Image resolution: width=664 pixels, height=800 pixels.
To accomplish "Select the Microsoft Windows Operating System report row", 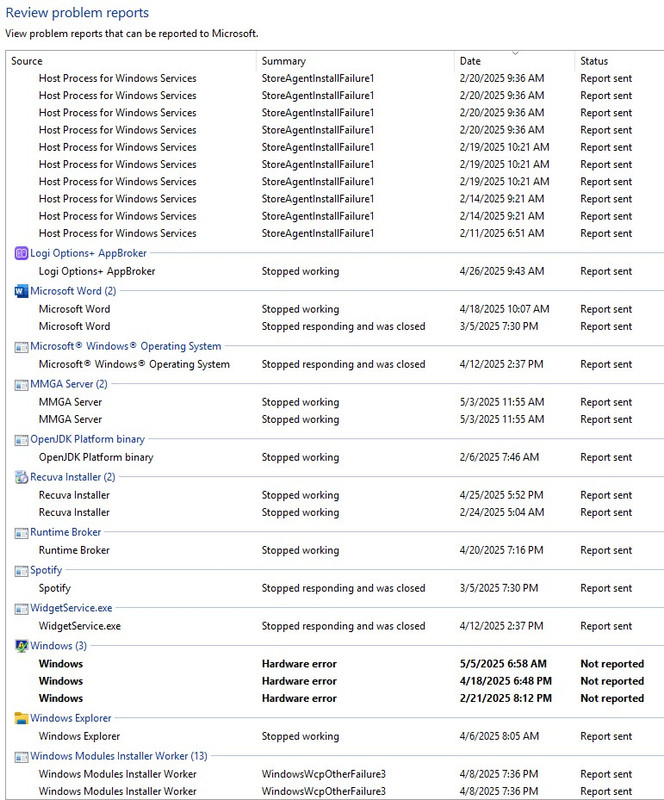I will 335,364.
